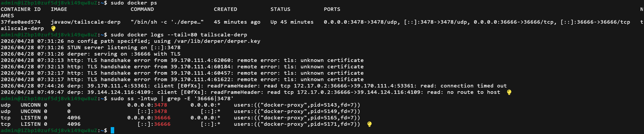The image size is (644, 134).
Task: Click the CREATED column header
Action: (x=225, y=9)
